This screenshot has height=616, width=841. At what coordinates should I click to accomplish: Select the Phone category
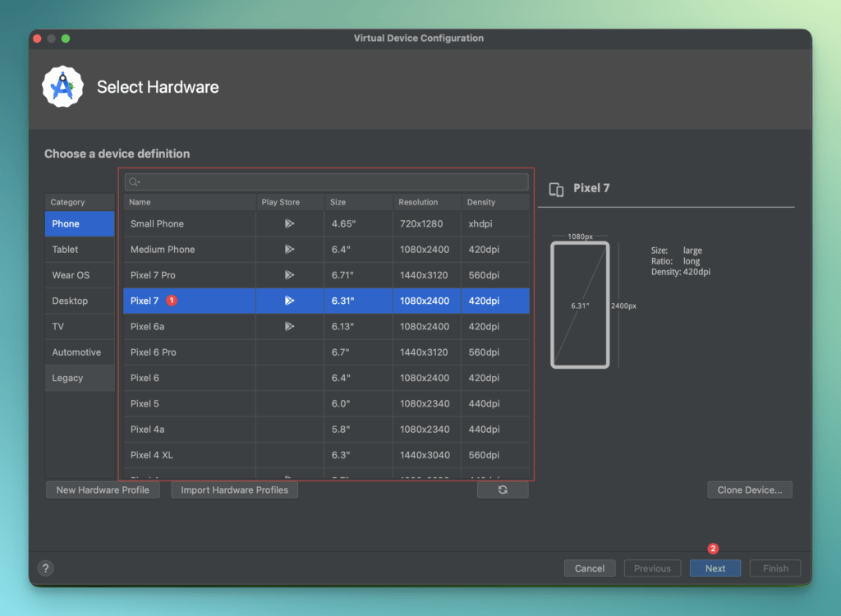click(80, 223)
